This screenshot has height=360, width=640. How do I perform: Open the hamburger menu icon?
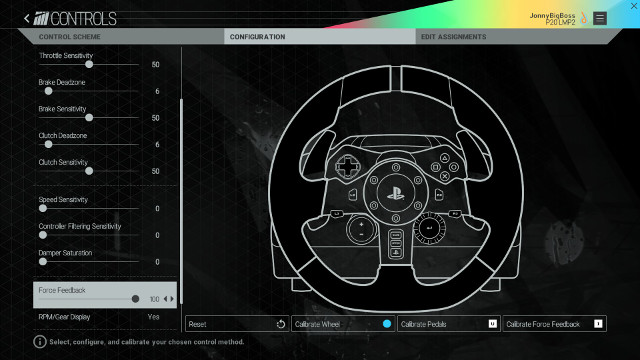coord(600,18)
